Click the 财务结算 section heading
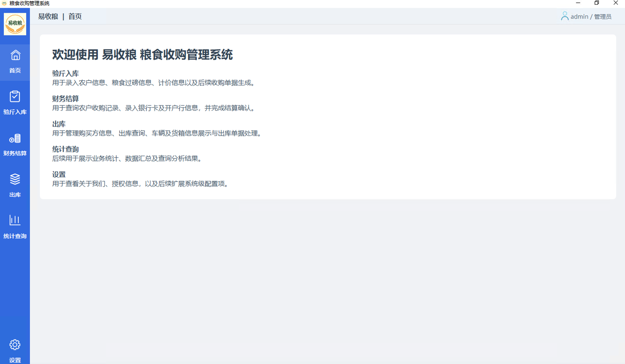Viewport: 625px width, 364px height. (x=66, y=99)
